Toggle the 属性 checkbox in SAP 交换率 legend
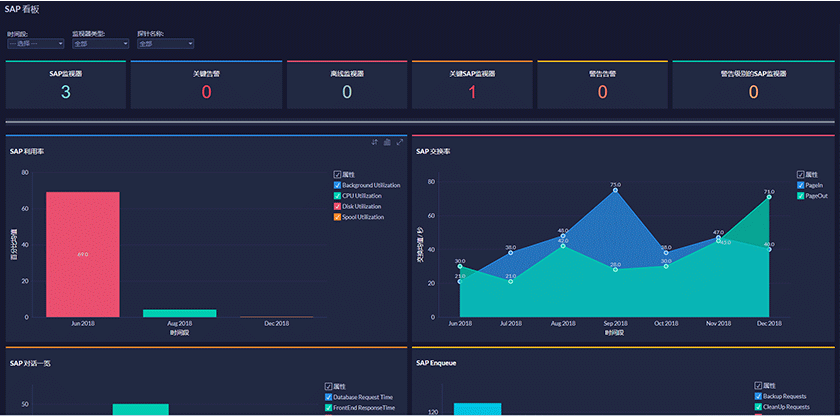 (x=800, y=174)
